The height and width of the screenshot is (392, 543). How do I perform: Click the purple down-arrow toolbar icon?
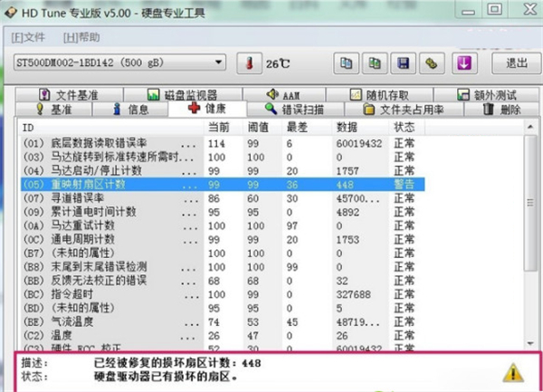click(x=463, y=64)
